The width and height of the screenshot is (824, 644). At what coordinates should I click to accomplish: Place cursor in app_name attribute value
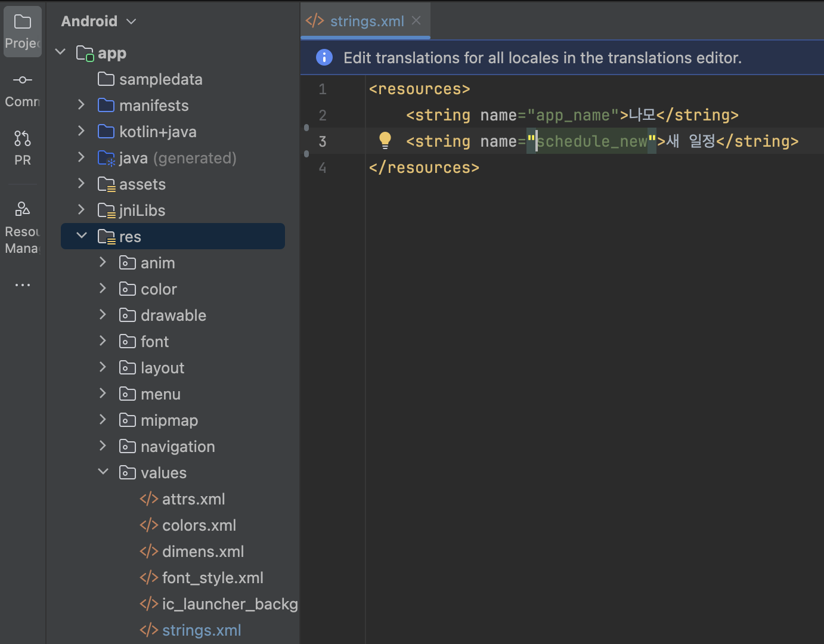pos(573,115)
